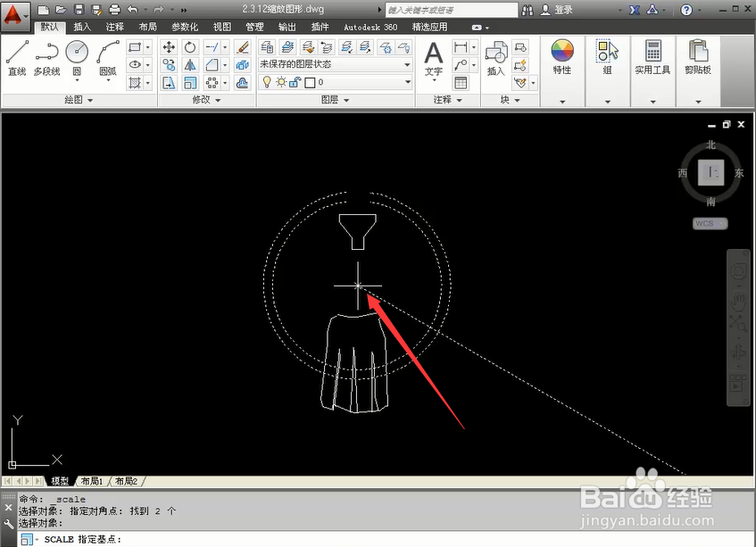The height and width of the screenshot is (547, 756).
Task: Switch to the Annotate (注释) ribbon tab
Action: [x=115, y=27]
